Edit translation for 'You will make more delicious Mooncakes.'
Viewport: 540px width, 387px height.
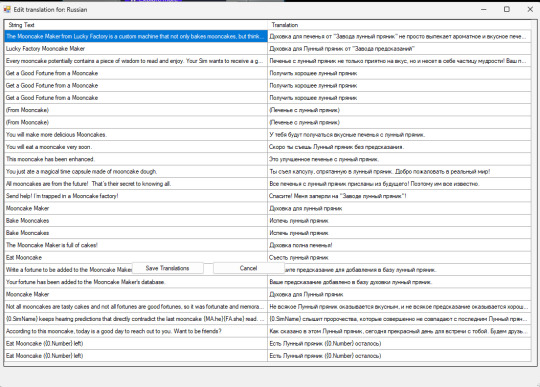(x=399, y=135)
